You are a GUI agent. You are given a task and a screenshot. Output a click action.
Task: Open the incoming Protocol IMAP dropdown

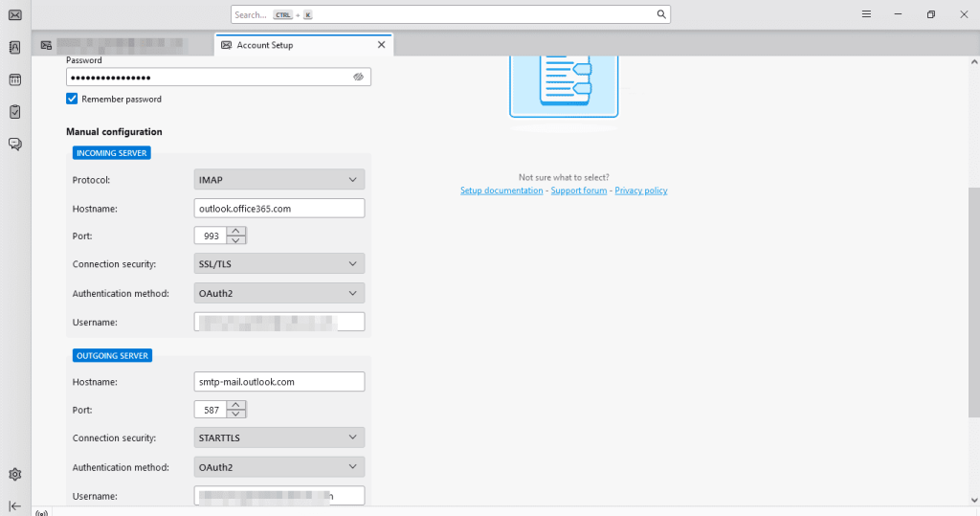[279, 180]
